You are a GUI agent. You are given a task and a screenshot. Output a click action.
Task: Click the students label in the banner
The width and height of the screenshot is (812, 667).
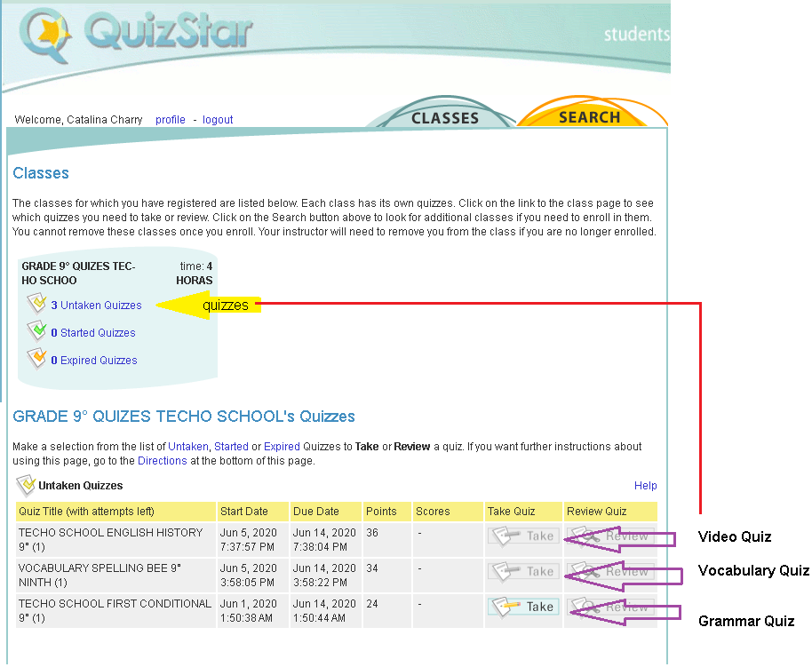[x=636, y=34]
